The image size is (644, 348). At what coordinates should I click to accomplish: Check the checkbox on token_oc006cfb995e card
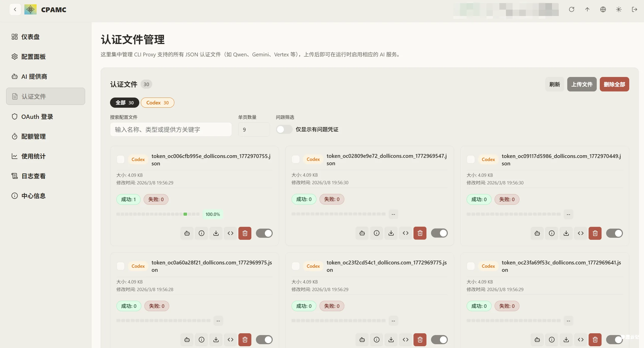coord(120,159)
